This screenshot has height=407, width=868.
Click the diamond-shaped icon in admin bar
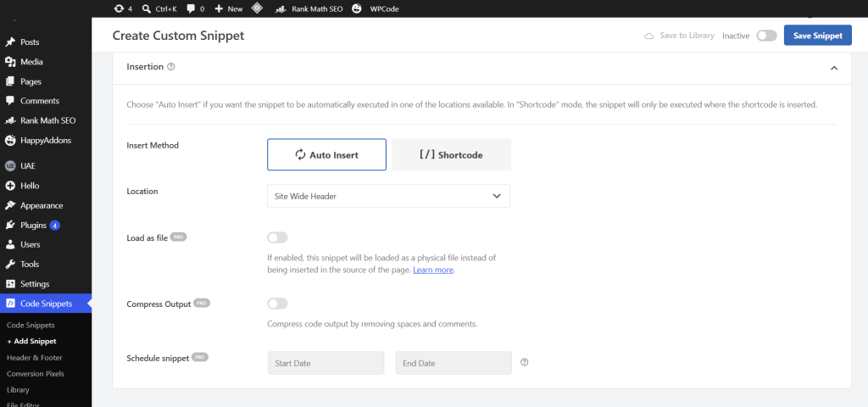(x=256, y=8)
